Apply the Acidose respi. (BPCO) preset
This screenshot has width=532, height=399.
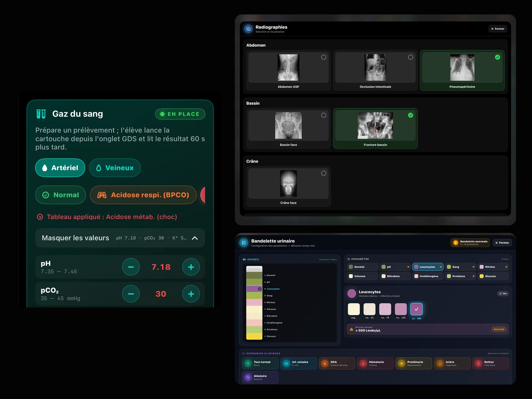click(x=143, y=195)
